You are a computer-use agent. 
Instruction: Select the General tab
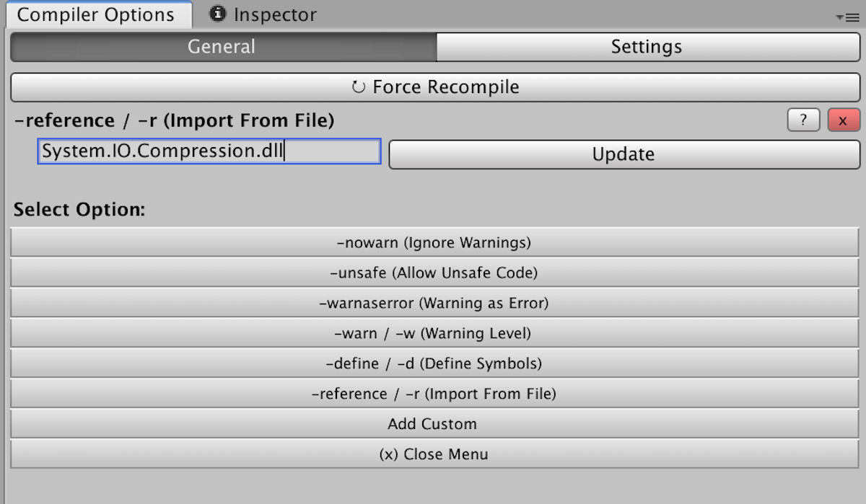point(222,47)
